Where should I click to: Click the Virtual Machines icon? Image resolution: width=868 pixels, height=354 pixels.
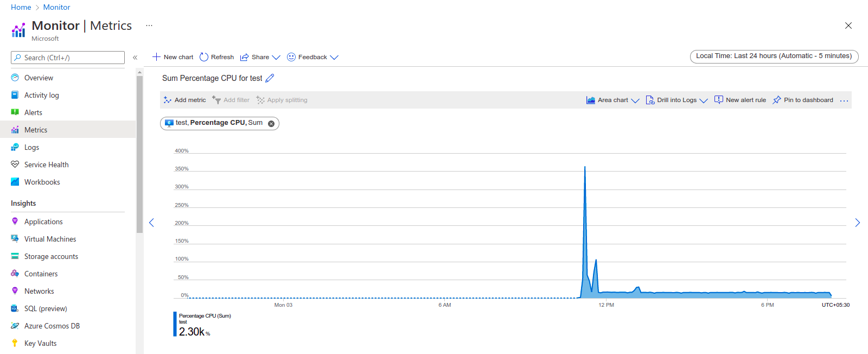pos(15,239)
